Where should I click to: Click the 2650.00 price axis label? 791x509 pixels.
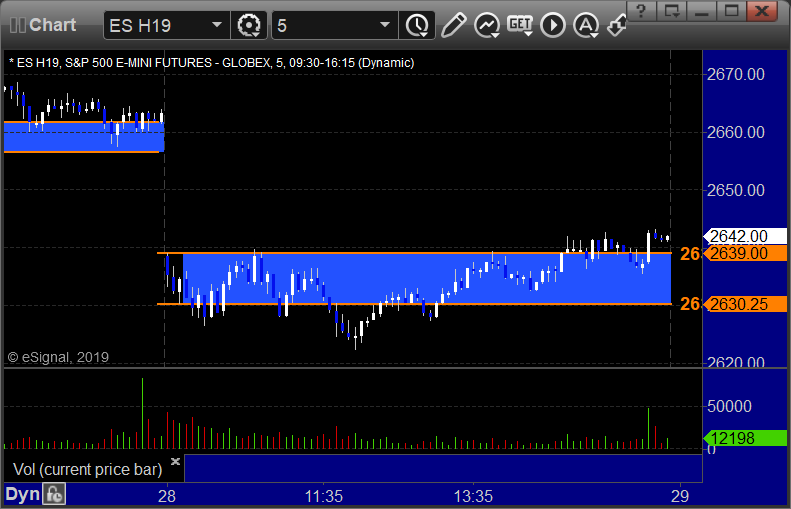click(736, 191)
